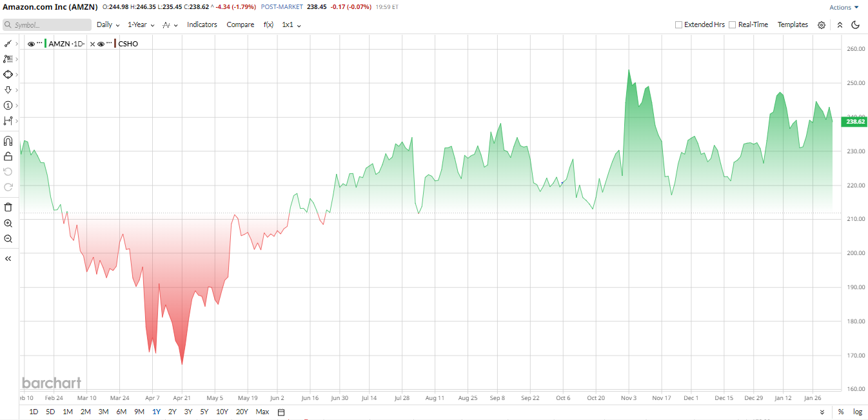Open the 1x1 grid layout dropdown
The image size is (868, 420).
[291, 24]
